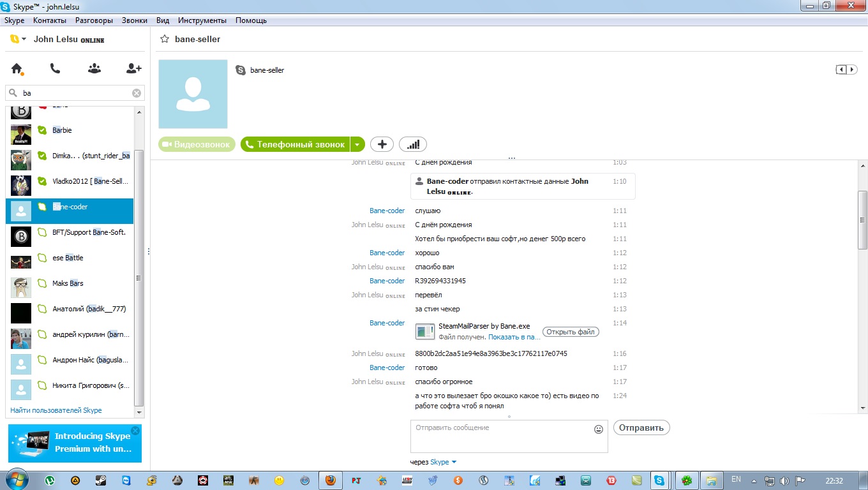Click the network tray icon
This screenshot has width=868, height=490.
click(x=770, y=480)
